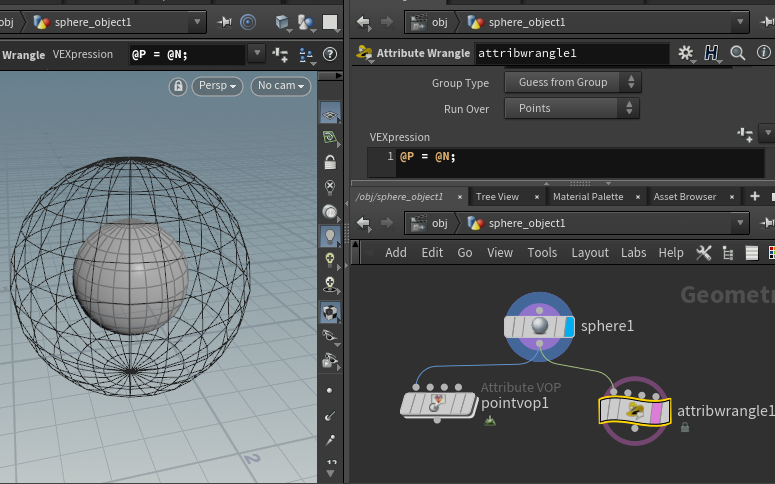Click the green snapping icon in the viewport sidebar

tap(330, 137)
